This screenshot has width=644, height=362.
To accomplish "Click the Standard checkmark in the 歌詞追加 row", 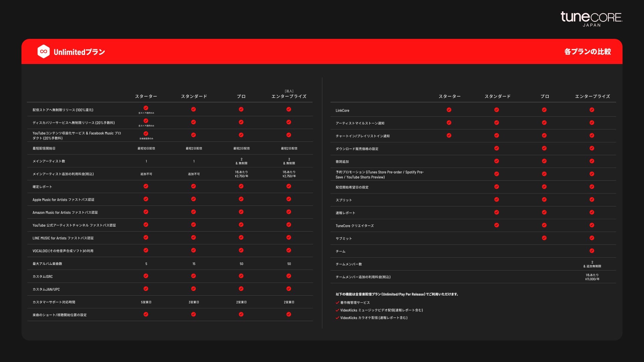I will [496, 161].
